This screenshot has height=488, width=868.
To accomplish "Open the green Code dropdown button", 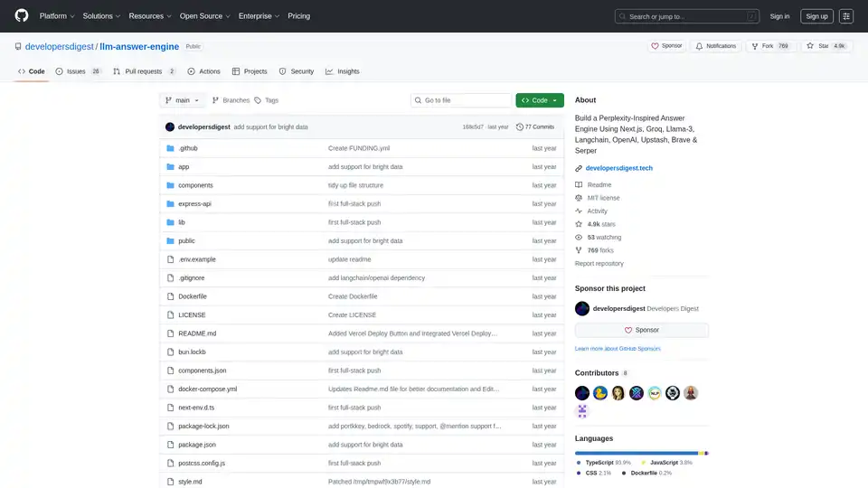I will pos(540,100).
